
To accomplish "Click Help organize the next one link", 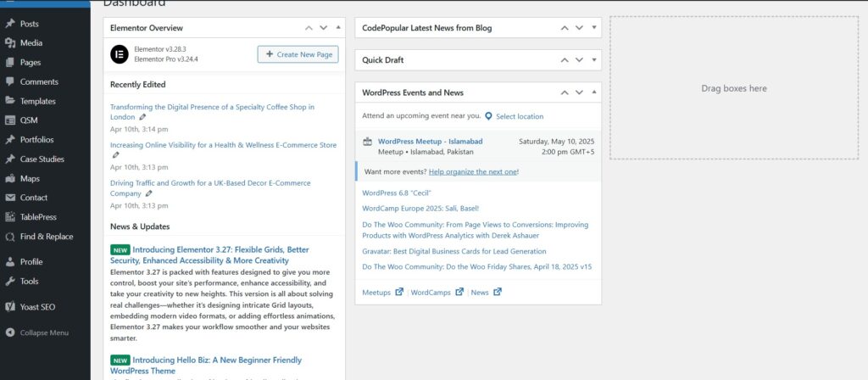I will [x=473, y=171].
